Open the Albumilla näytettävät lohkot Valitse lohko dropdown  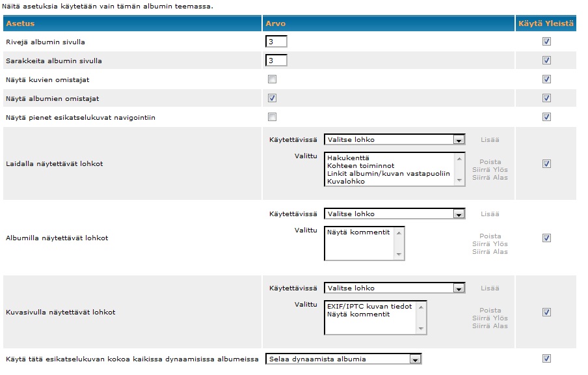click(x=395, y=214)
